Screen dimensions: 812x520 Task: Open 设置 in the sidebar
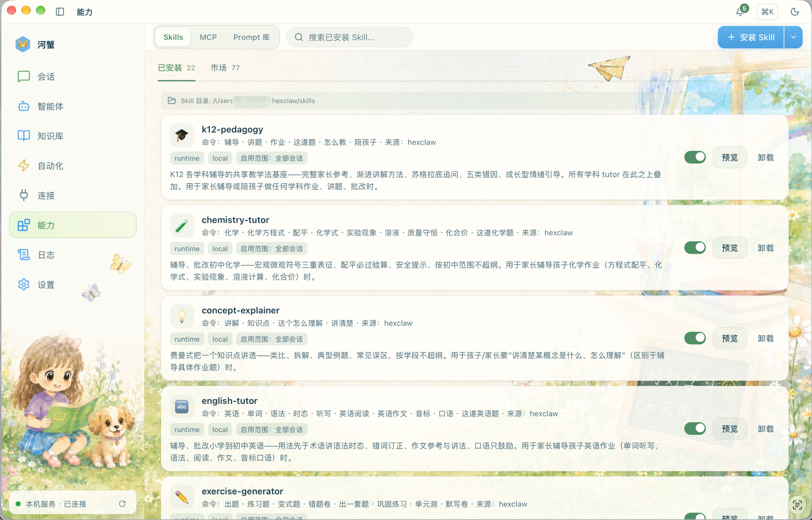(73, 285)
